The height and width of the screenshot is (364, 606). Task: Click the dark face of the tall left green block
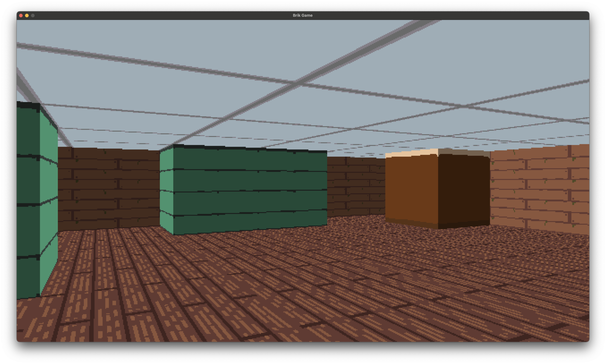(x=28, y=181)
